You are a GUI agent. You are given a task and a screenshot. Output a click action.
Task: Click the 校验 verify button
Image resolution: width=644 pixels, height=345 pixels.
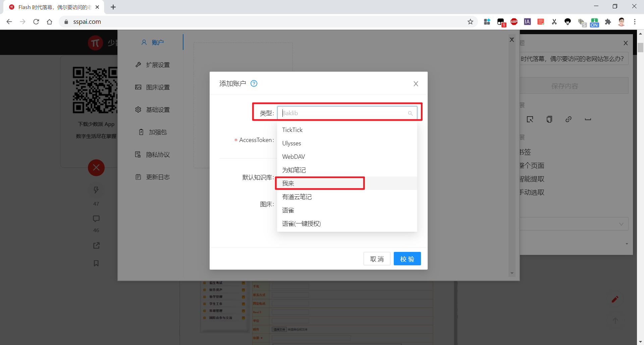click(407, 258)
